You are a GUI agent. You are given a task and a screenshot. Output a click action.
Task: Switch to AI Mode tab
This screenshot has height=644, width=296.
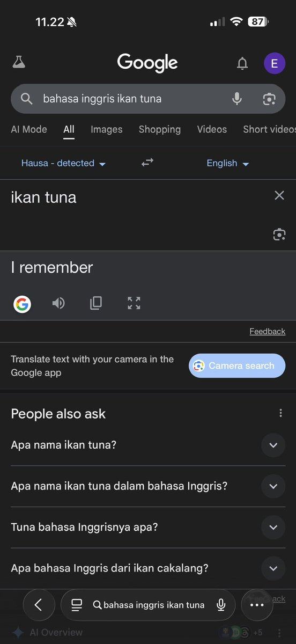tap(29, 129)
